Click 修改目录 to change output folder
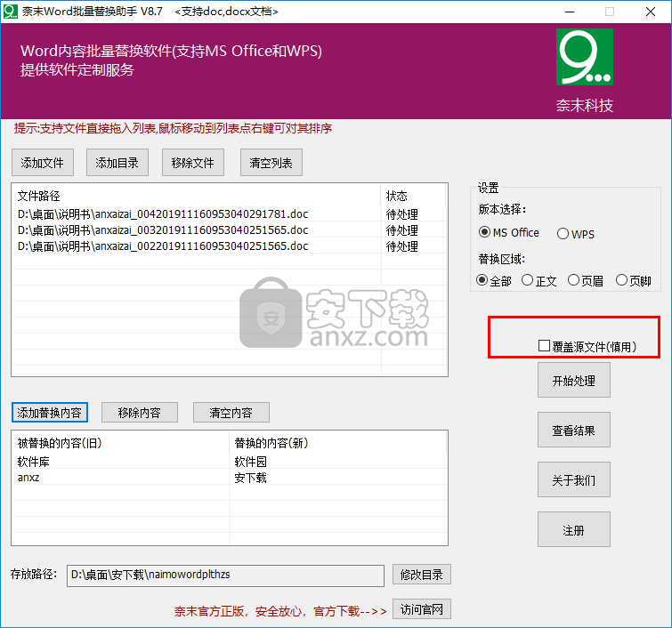The image size is (672, 628). click(422, 575)
